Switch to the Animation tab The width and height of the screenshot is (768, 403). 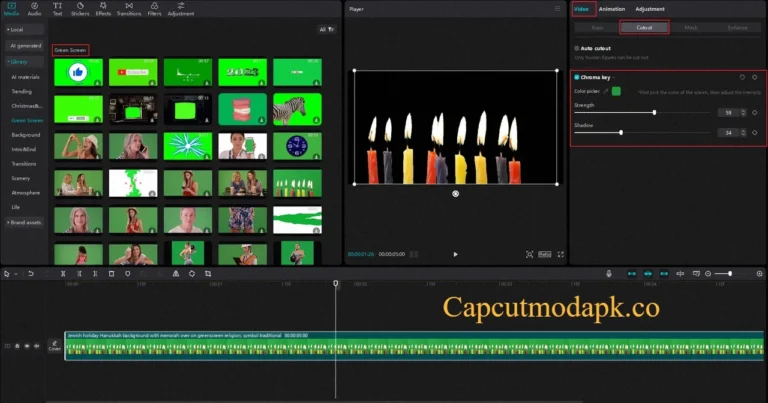click(x=612, y=9)
